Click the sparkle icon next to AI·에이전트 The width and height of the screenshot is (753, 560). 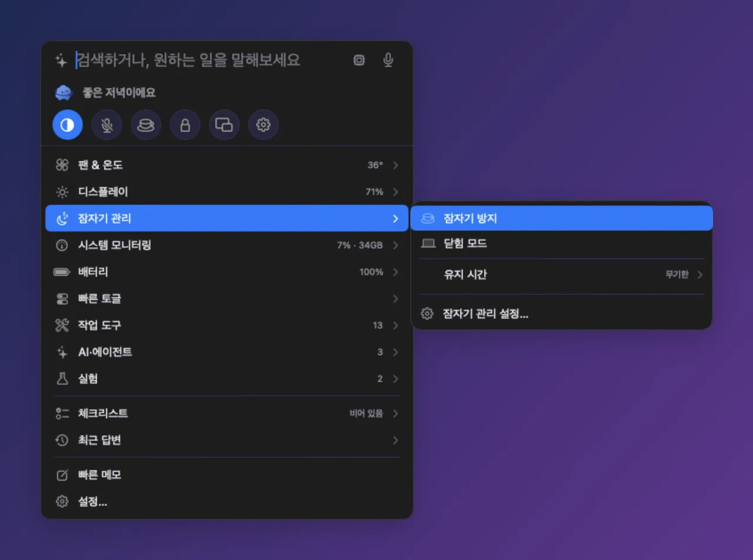pyautogui.click(x=62, y=352)
